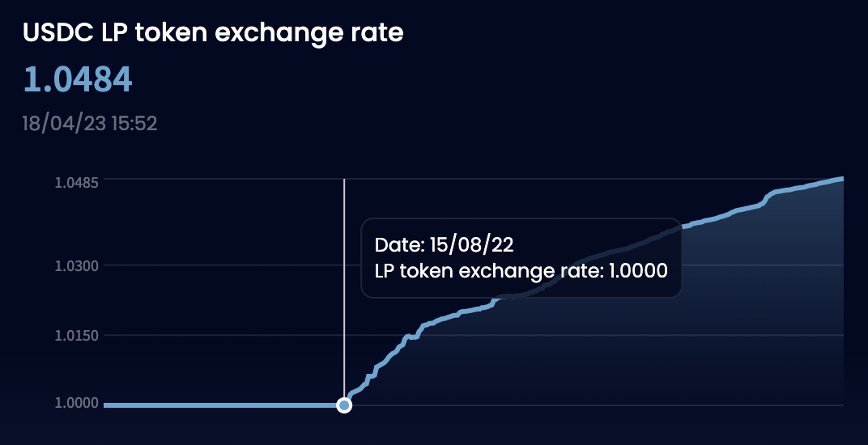Click the 1.0150 y-axis label

[76, 335]
